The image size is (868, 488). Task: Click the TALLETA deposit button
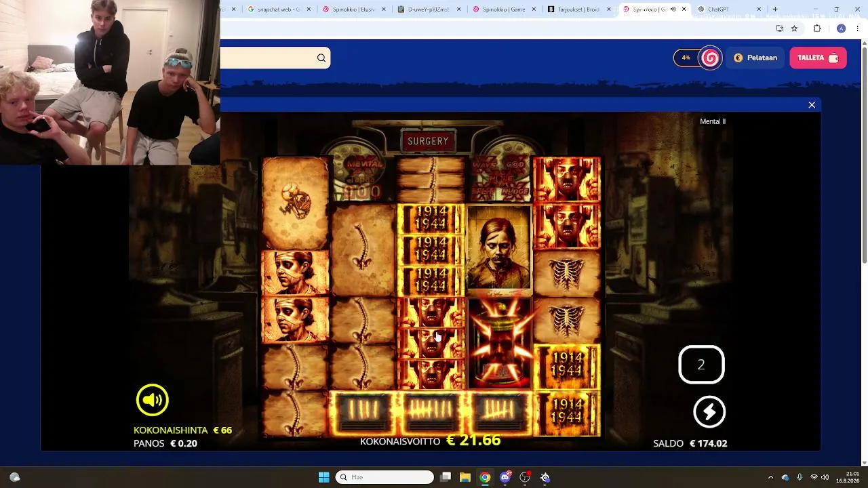point(818,58)
